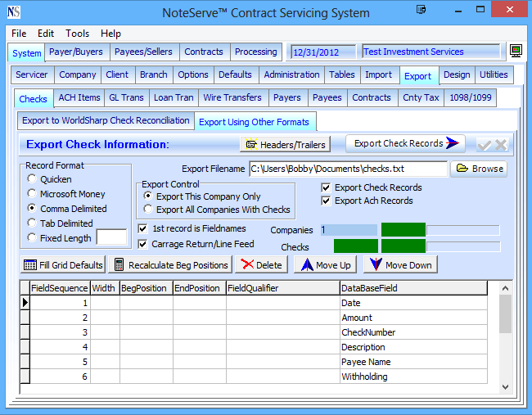Click the NS application logo icon
This screenshot has width=532, height=415.
pyautogui.click(x=14, y=12)
